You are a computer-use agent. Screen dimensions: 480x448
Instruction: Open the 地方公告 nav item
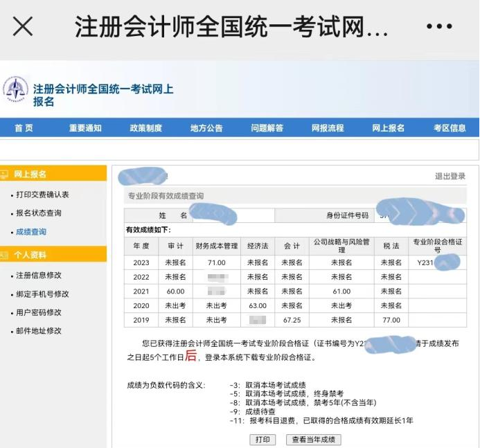click(x=206, y=128)
